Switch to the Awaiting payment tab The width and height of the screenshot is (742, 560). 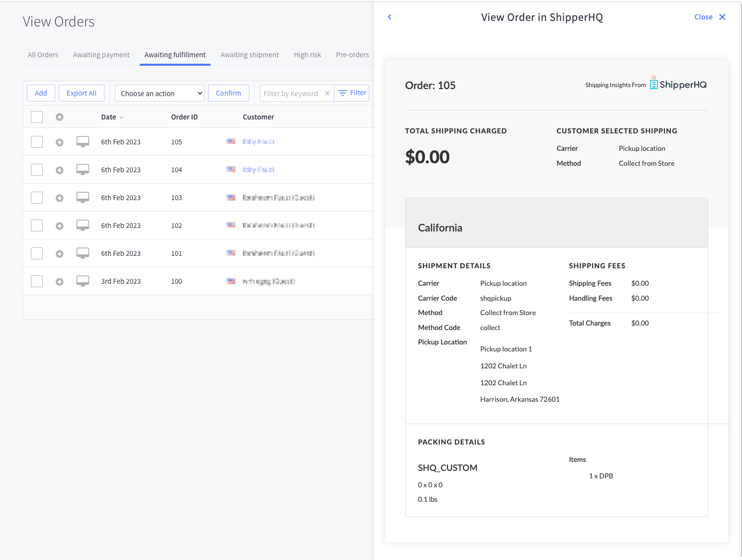coord(101,55)
